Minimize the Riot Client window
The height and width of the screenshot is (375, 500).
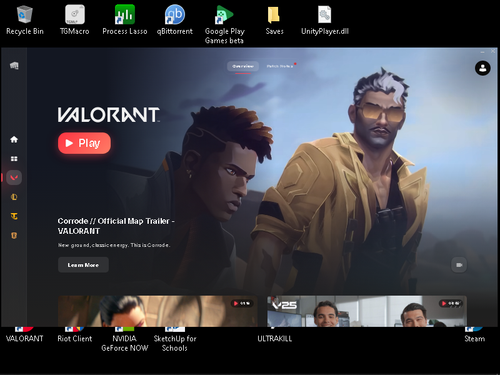click(482, 51)
